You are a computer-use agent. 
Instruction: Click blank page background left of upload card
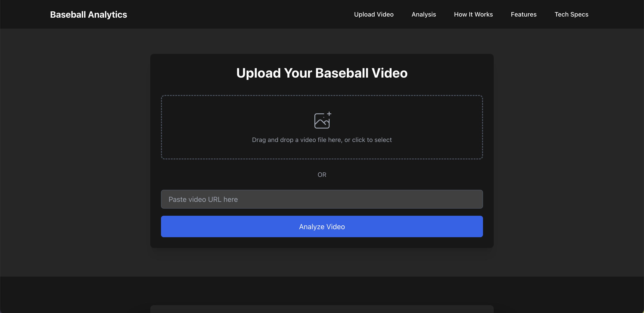[x=75, y=150]
